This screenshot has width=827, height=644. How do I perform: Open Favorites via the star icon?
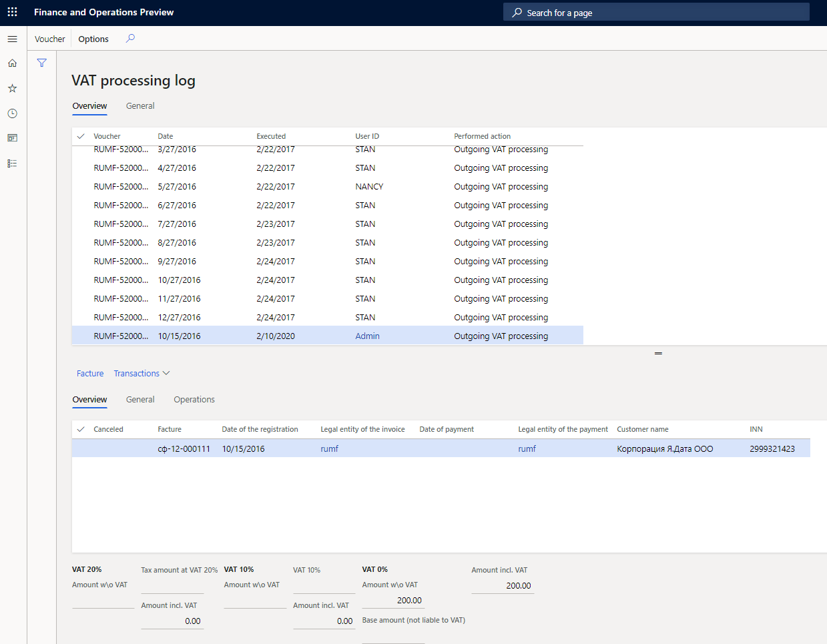[x=12, y=88]
